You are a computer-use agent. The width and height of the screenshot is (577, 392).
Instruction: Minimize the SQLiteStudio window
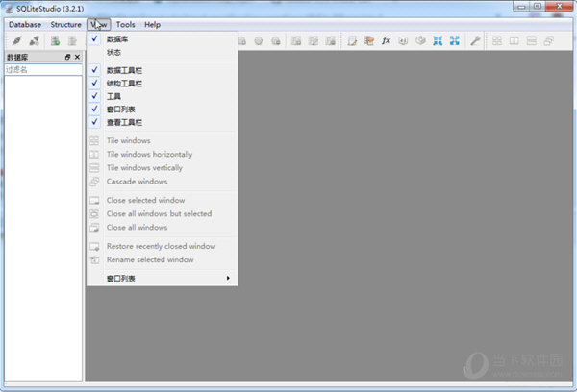point(522,7)
